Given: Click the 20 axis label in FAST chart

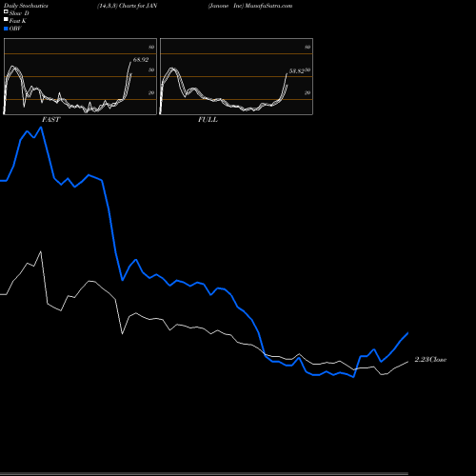Looking at the screenshot, I should (151, 92).
